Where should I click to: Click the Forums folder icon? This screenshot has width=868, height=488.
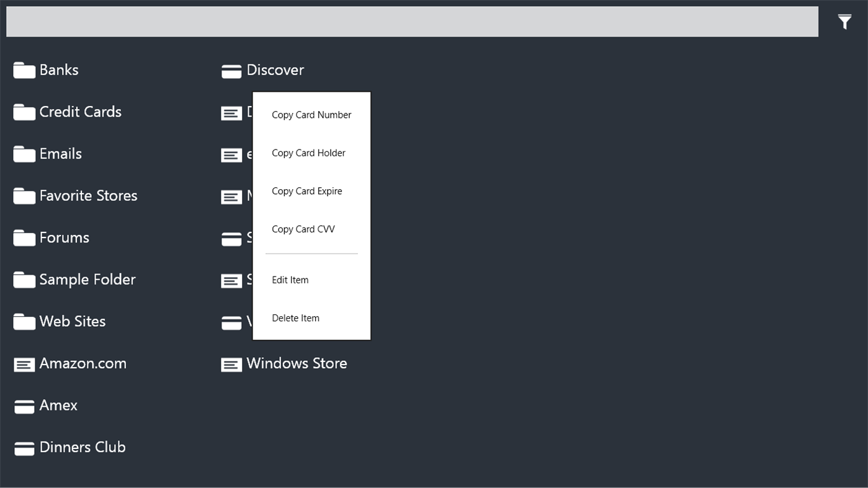24,237
